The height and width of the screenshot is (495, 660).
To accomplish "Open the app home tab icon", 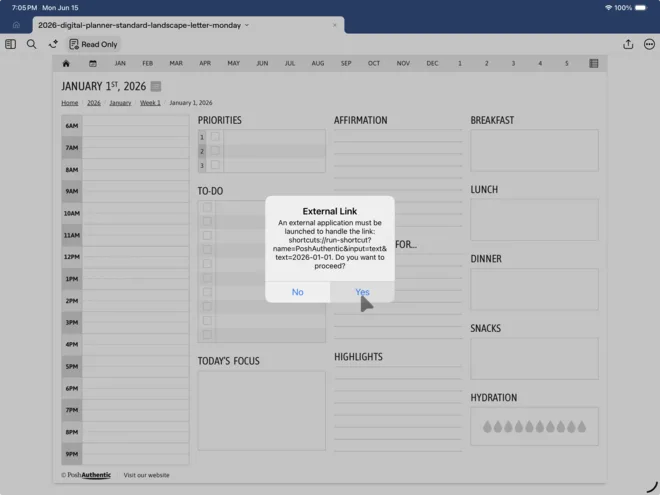I will click(x=16, y=25).
